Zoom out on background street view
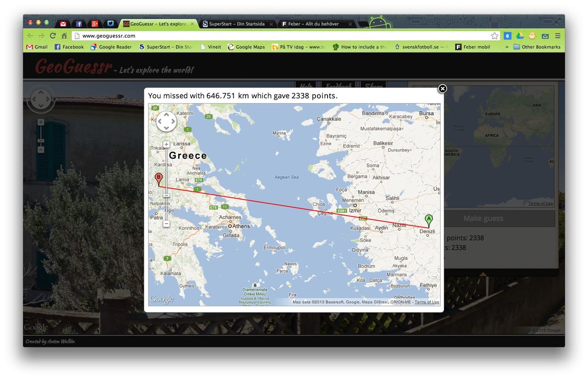This screenshot has width=588, height=379. [41, 150]
